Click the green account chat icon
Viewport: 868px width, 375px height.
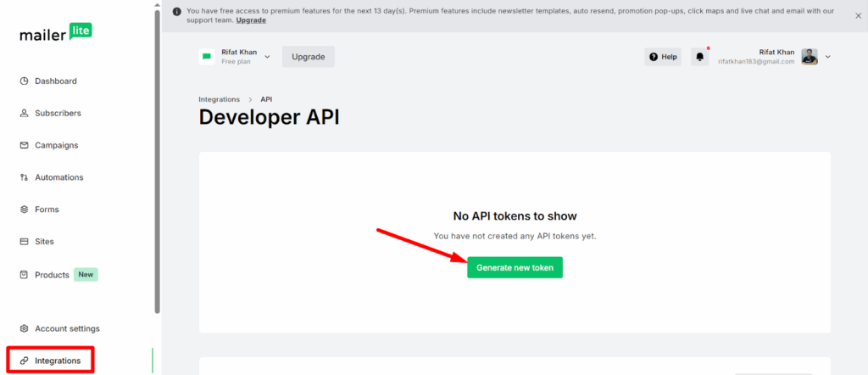pos(207,57)
